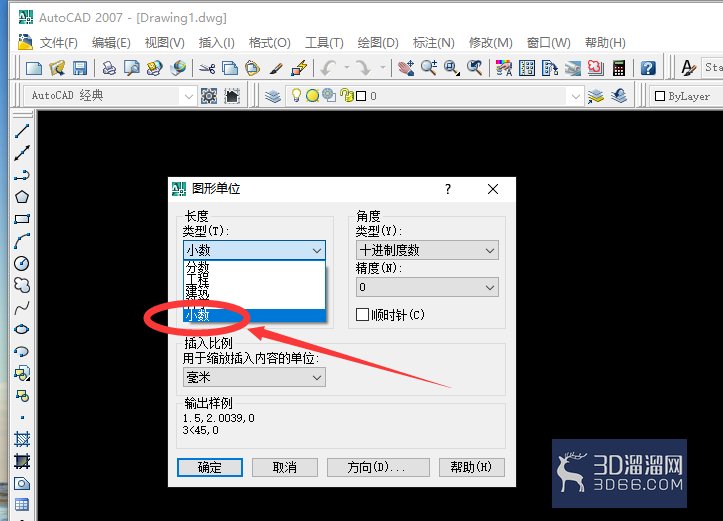
Task: Open the QuickCalc calculator icon
Action: coord(619,68)
